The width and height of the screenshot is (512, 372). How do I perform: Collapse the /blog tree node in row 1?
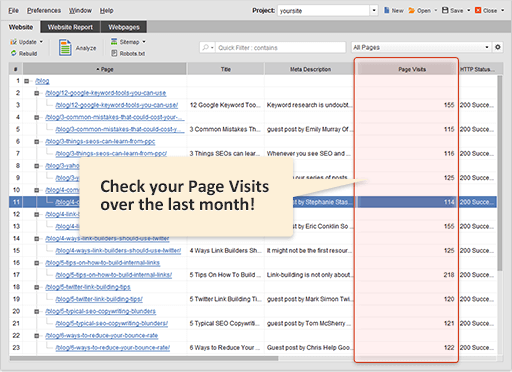pyautogui.click(x=26, y=81)
